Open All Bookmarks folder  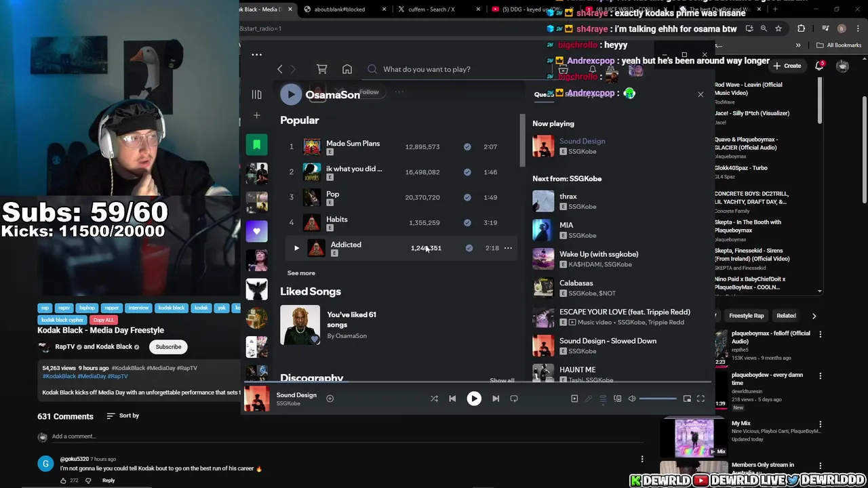click(x=839, y=45)
